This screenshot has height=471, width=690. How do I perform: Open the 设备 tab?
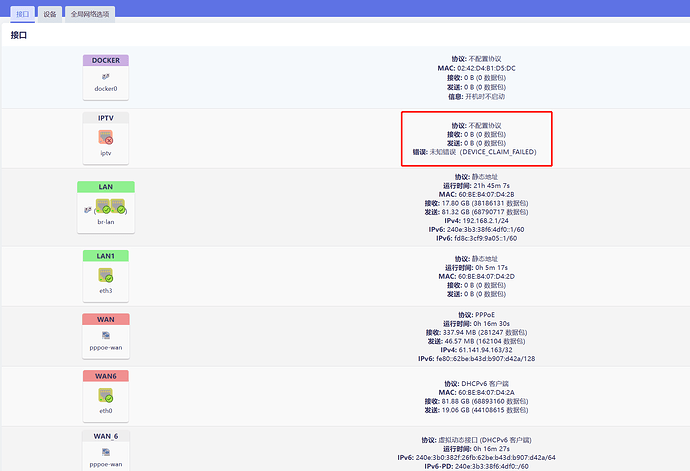[x=50, y=14]
